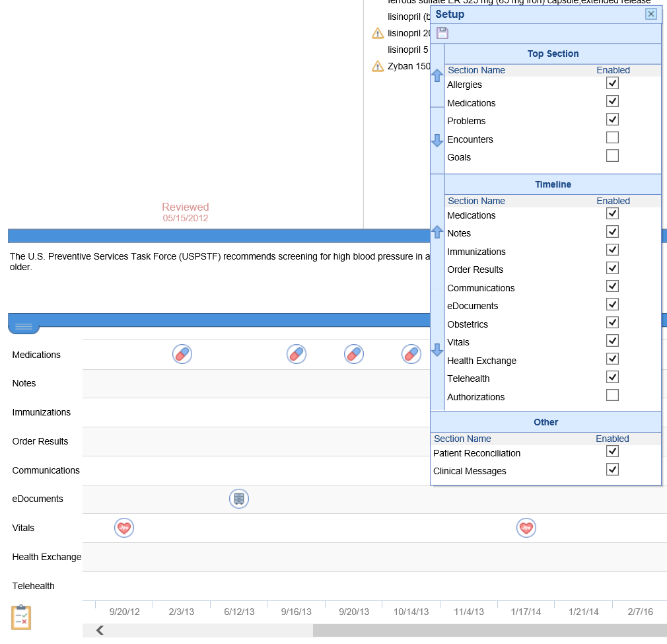The height and width of the screenshot is (644, 667).
Task: Click the warning icon beside lisinopril 20
Action: tap(378, 33)
